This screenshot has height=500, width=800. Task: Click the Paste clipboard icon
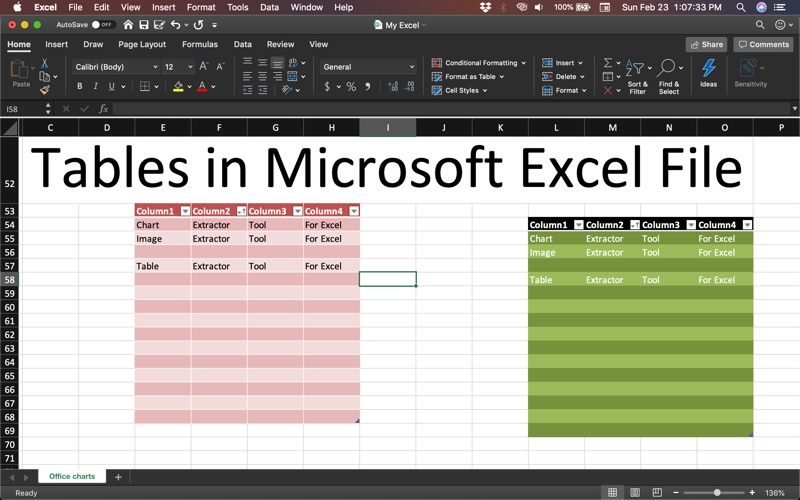19,69
